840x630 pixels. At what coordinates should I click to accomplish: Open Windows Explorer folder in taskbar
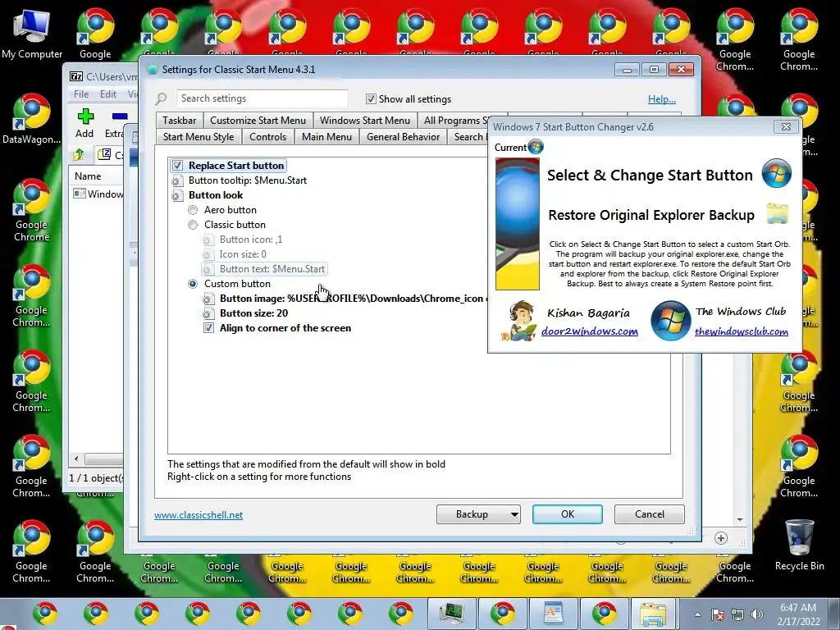point(654,614)
